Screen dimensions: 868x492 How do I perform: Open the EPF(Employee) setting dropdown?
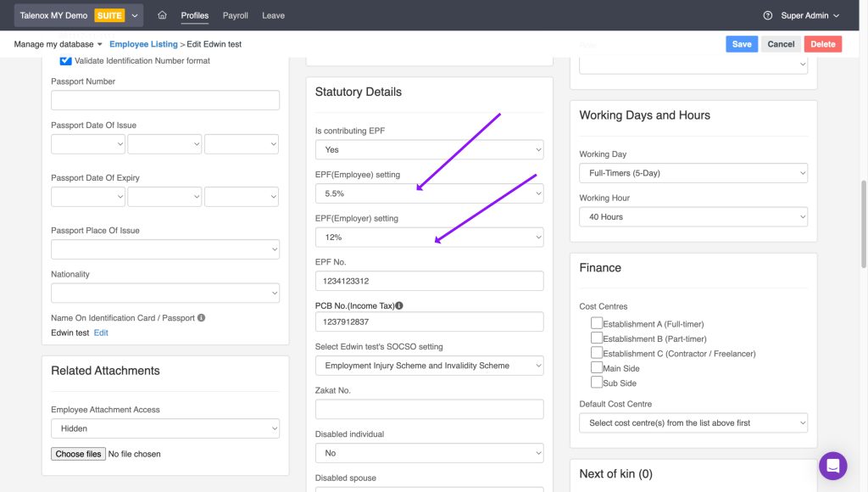429,193
